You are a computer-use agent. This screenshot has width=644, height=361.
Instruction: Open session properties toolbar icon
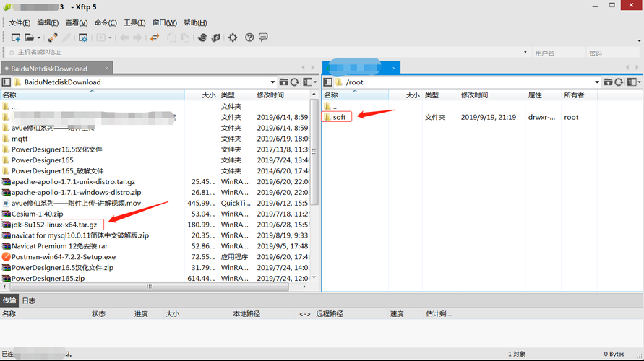[83, 38]
